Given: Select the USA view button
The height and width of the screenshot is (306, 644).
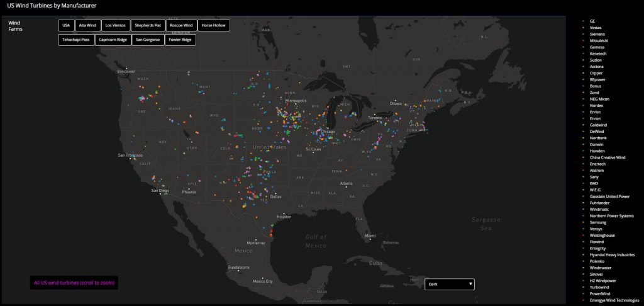Looking at the screenshot, I should click(66, 25).
